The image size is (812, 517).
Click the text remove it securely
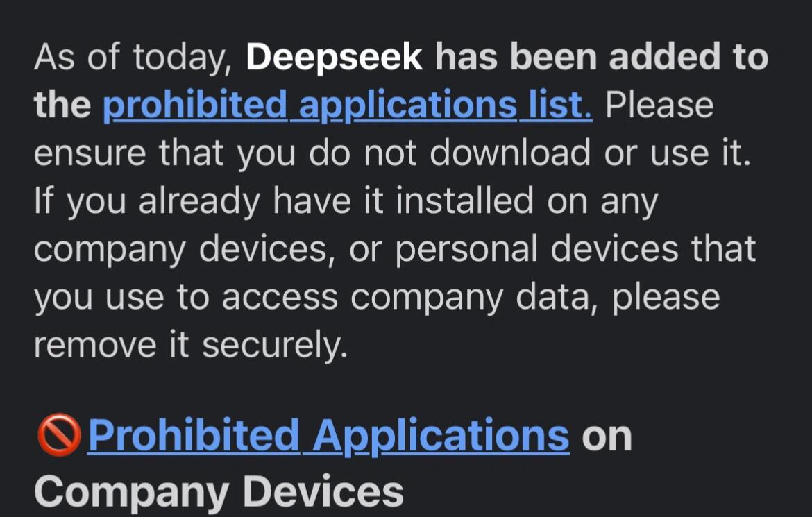[191, 346]
